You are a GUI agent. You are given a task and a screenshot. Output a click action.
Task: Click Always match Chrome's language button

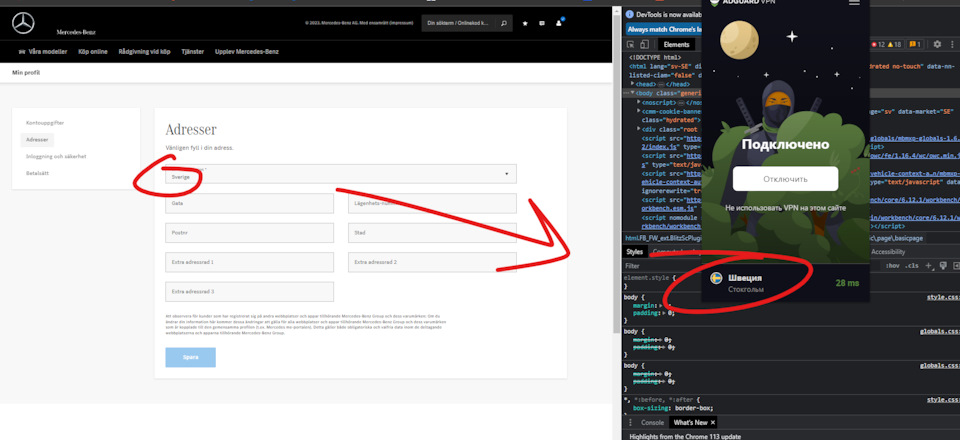click(663, 29)
